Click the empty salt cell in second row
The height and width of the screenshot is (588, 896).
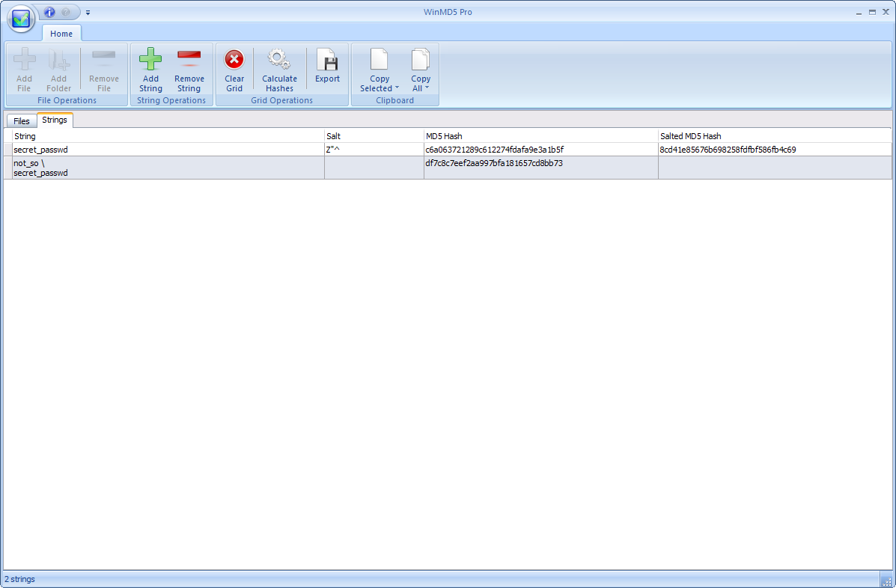pos(374,168)
